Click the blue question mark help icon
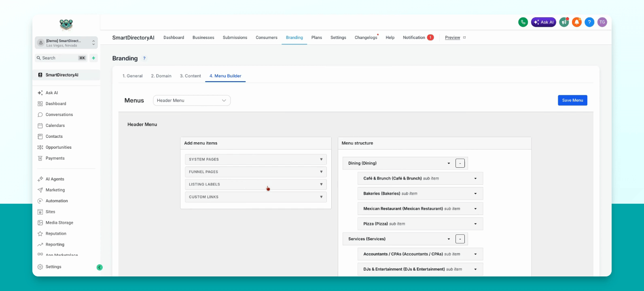The image size is (644, 291). click(x=589, y=22)
